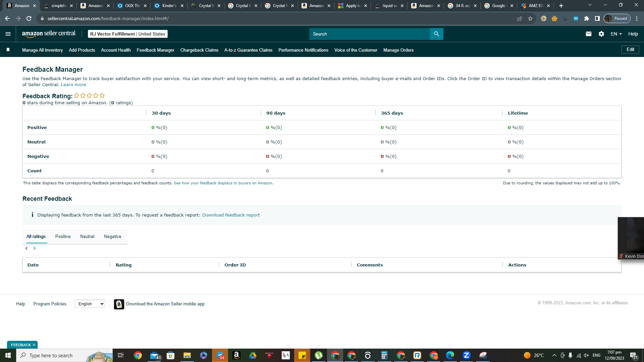Go to next feedback page arrow
Image resolution: width=644 pixels, height=362 pixels.
click(35, 248)
